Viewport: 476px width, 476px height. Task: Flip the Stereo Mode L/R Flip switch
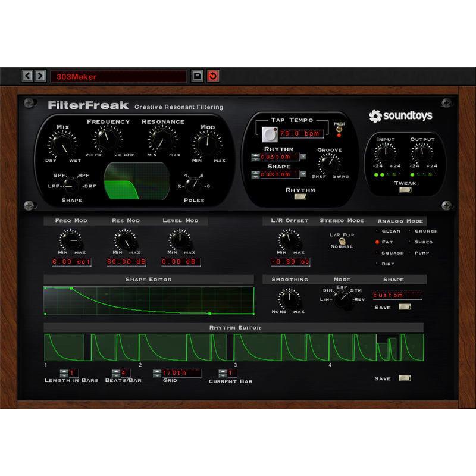(x=342, y=241)
